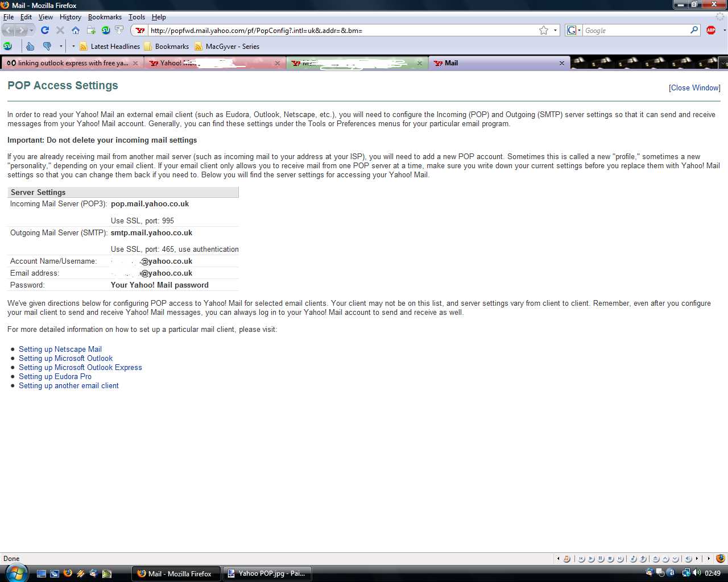The width and height of the screenshot is (728, 582).
Task: Click the Switch between windows quick launch icon
Action: click(55, 573)
